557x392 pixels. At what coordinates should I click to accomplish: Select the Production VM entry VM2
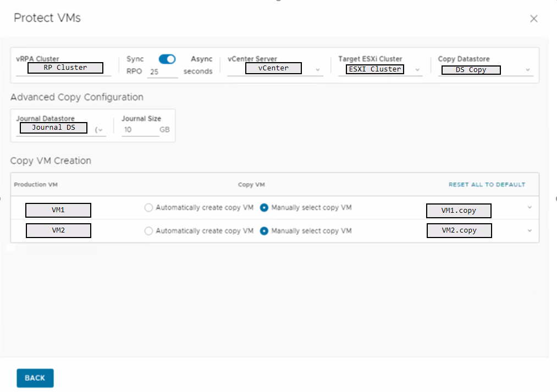[58, 230]
